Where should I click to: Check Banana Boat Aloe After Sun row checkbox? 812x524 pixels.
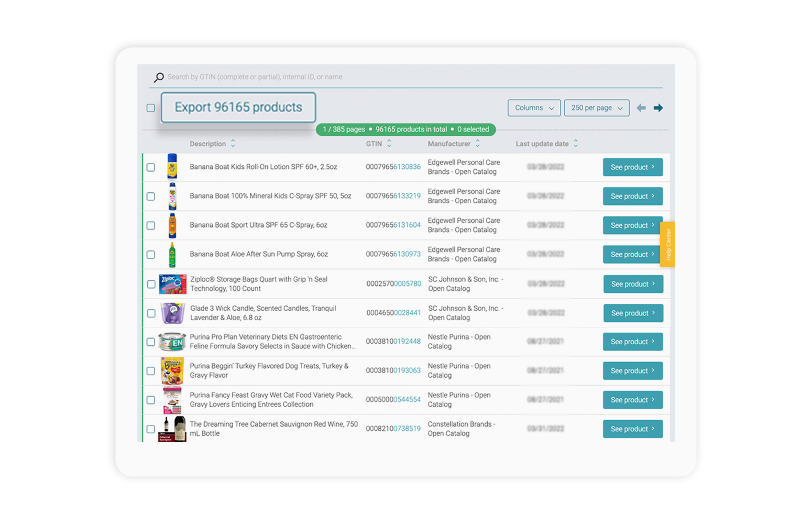(x=151, y=255)
